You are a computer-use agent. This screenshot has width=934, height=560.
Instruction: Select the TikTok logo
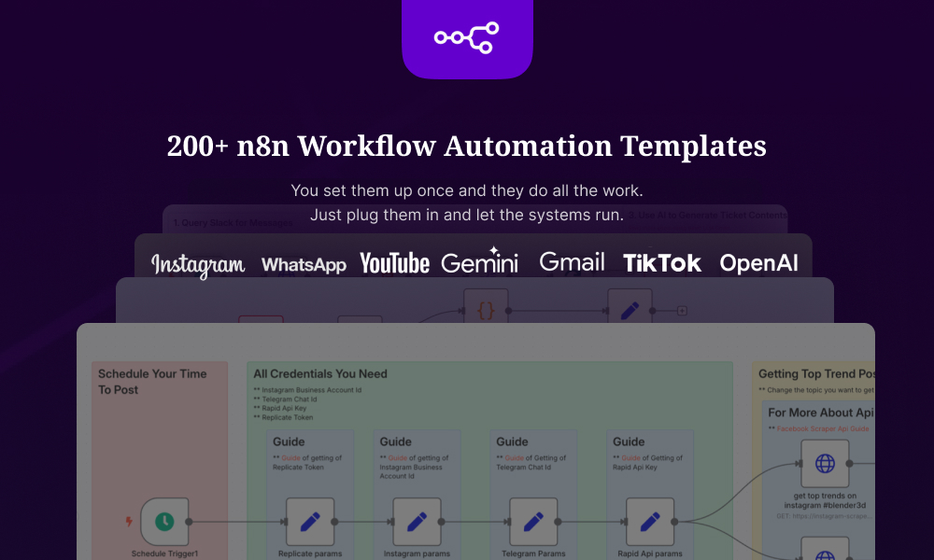click(x=663, y=263)
